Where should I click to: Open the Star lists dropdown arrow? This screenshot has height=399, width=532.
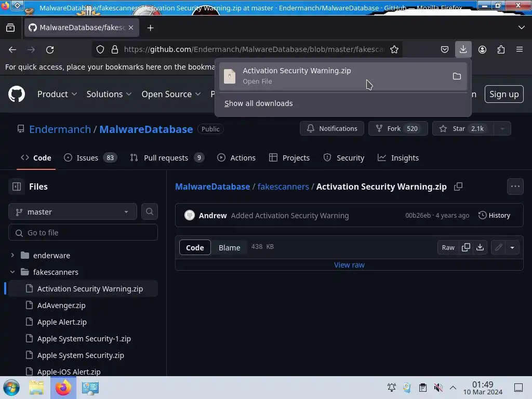[502, 129]
